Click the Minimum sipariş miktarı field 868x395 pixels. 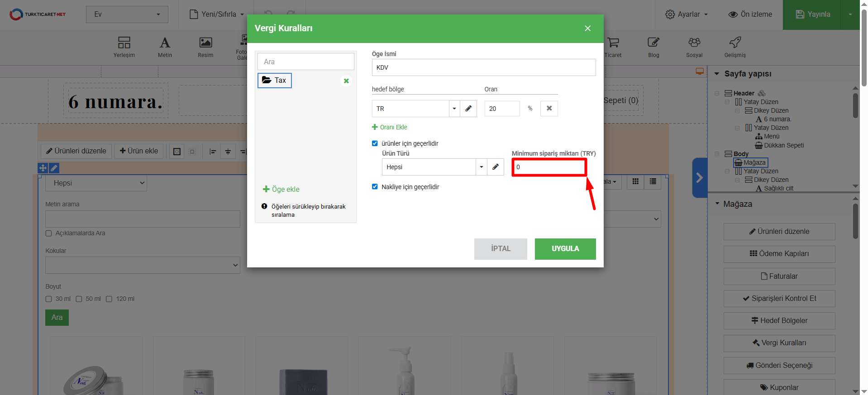point(549,167)
